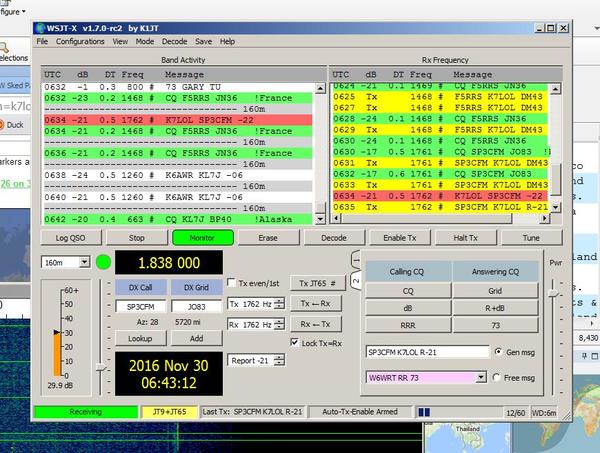Select the Free msg radio button
600x453 pixels.
point(496,377)
